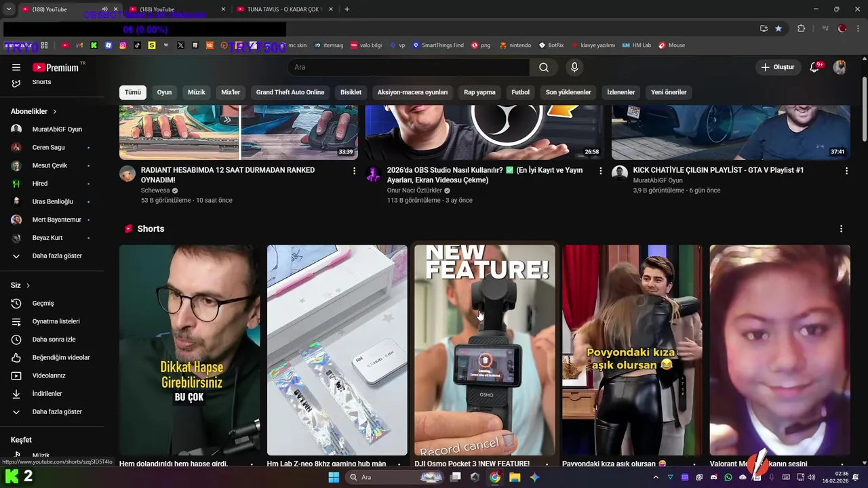Switch to second (188) YouTube tab
This screenshot has width=868, height=488.
point(176,9)
